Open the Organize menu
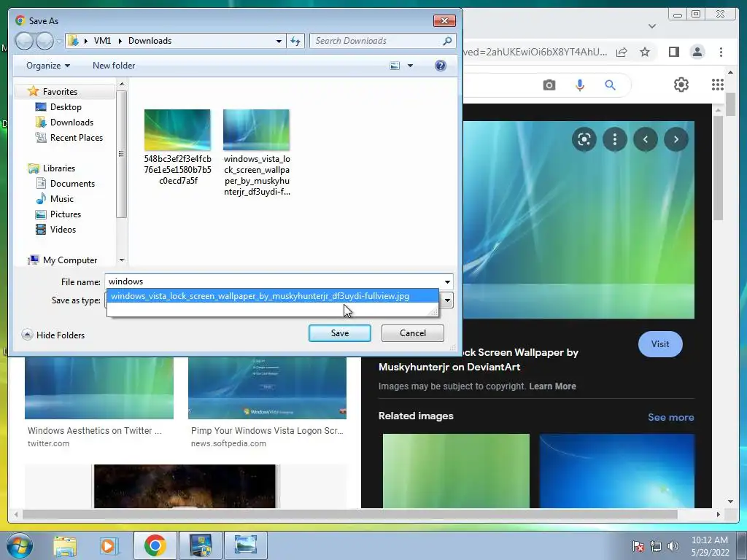Viewport: 747px width, 560px height. [x=48, y=65]
